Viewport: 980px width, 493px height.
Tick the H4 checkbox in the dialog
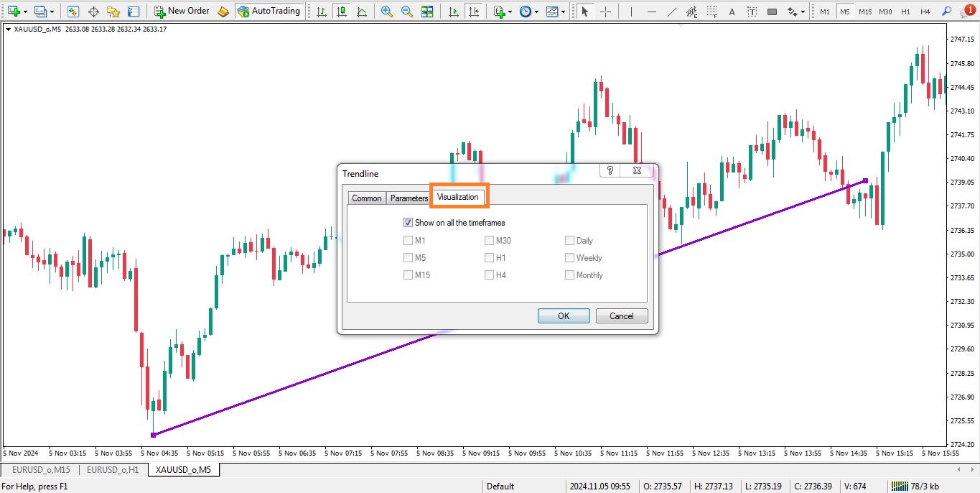(x=490, y=275)
